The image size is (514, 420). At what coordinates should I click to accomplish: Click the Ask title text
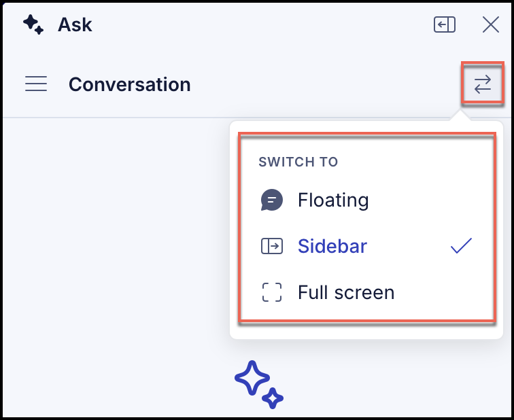tap(75, 24)
